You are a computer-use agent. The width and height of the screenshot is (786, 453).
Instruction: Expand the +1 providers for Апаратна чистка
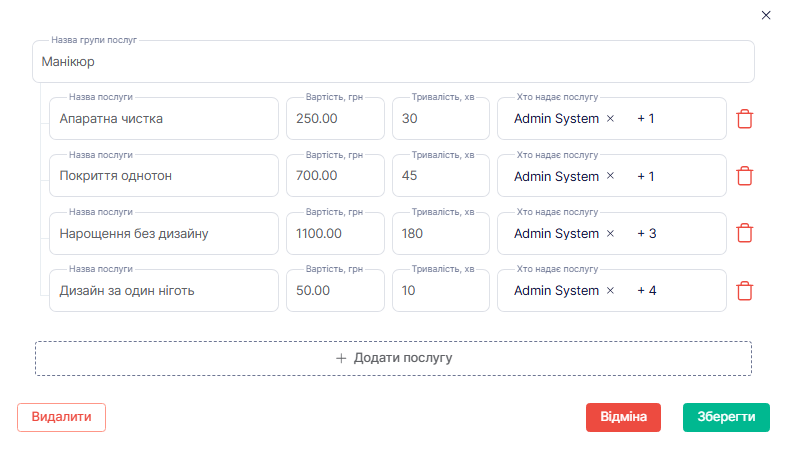(646, 119)
